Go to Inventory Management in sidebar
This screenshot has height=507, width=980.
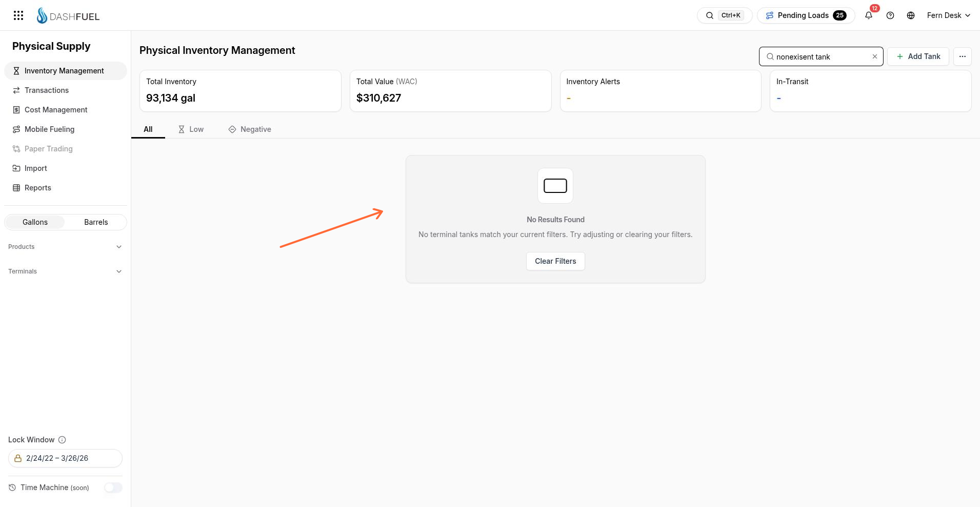66,71
